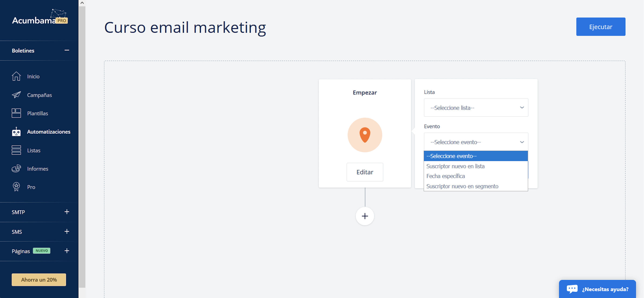The image size is (644, 298).
Task: Collapse the Boletines section
Action: pos(67,50)
